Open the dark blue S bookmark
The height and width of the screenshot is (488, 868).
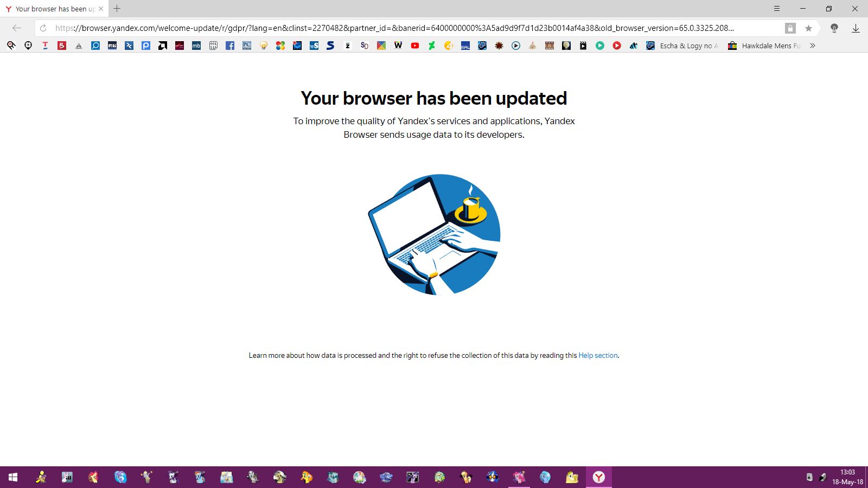click(330, 46)
